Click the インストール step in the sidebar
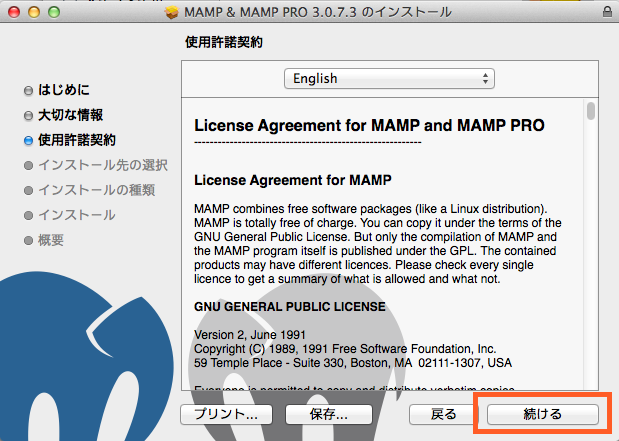The height and width of the screenshot is (441, 619). (76, 215)
